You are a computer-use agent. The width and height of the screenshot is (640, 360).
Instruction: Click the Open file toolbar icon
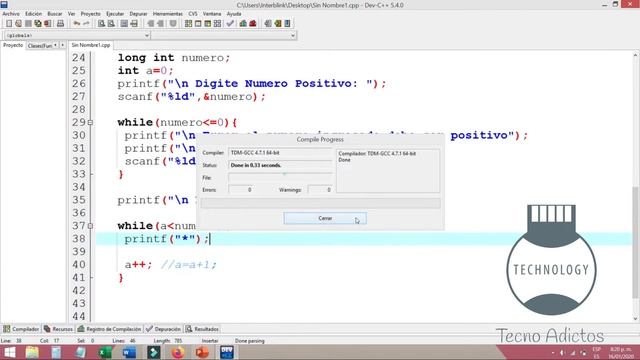click(18, 24)
